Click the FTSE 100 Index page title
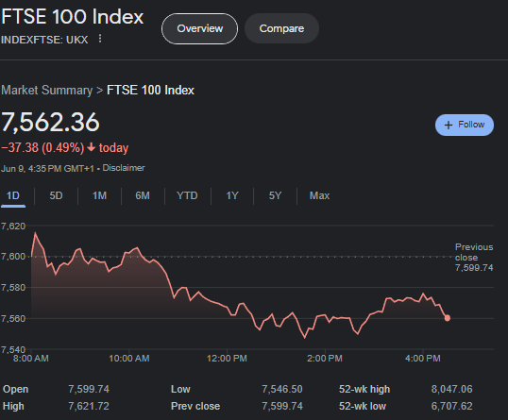This screenshot has height=420, width=508. point(73,16)
